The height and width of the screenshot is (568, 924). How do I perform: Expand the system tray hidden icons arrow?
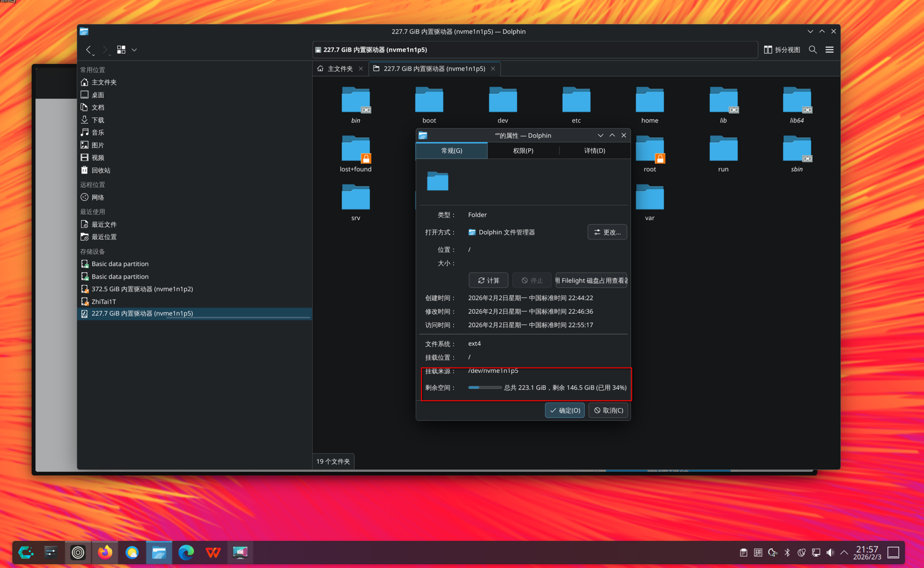click(844, 553)
